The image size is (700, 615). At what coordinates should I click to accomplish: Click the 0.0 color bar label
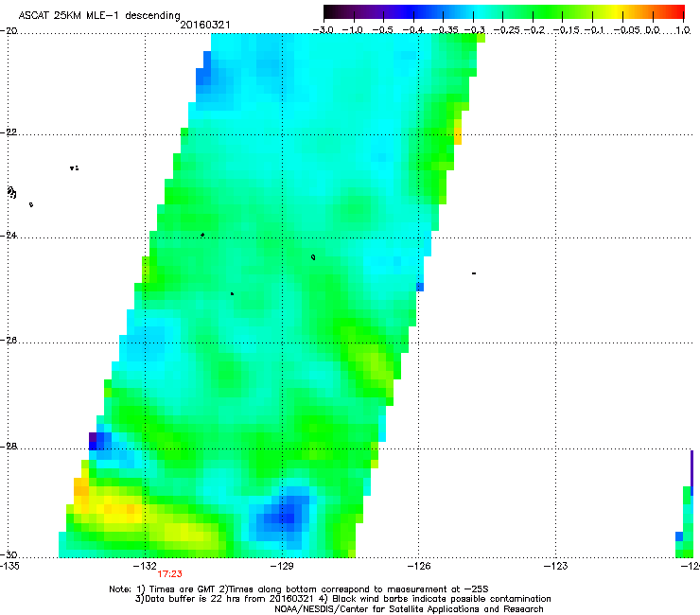653,30
